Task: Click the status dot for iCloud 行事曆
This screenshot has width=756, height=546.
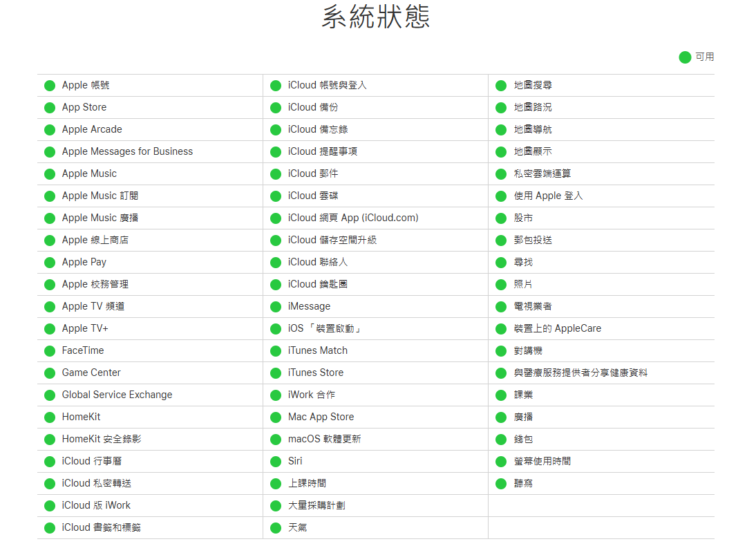Action: 50,462
